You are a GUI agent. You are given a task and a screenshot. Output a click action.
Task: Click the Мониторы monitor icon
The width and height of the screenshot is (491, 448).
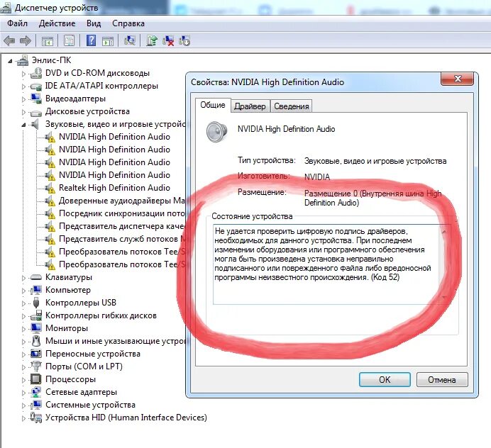click(36, 328)
